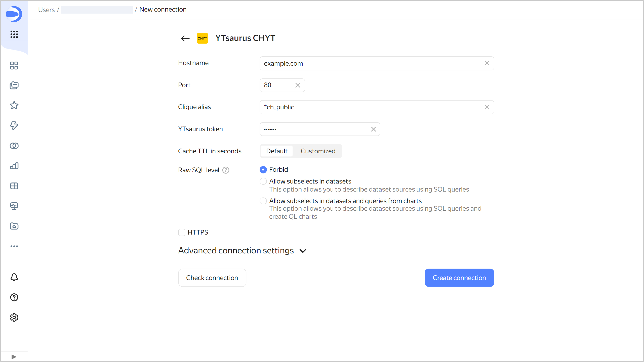Open the more options ellipsis in sidebar
The width and height of the screenshot is (644, 362).
coord(14,246)
